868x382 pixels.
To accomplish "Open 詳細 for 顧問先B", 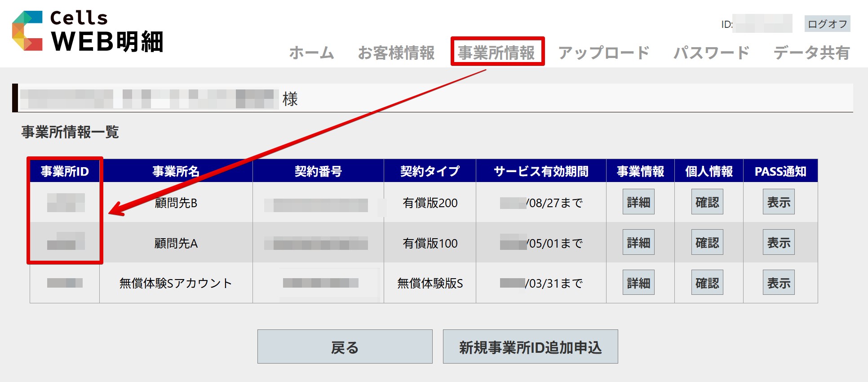I will [638, 202].
